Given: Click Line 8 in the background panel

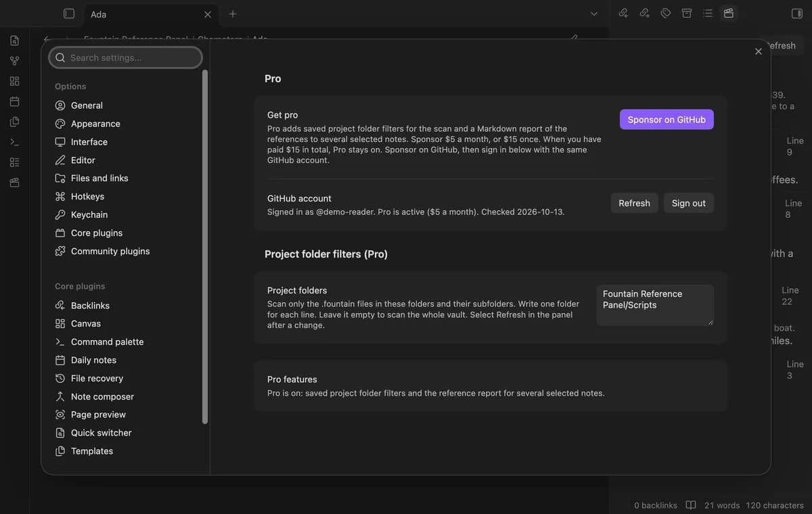Looking at the screenshot, I should 793,208.
